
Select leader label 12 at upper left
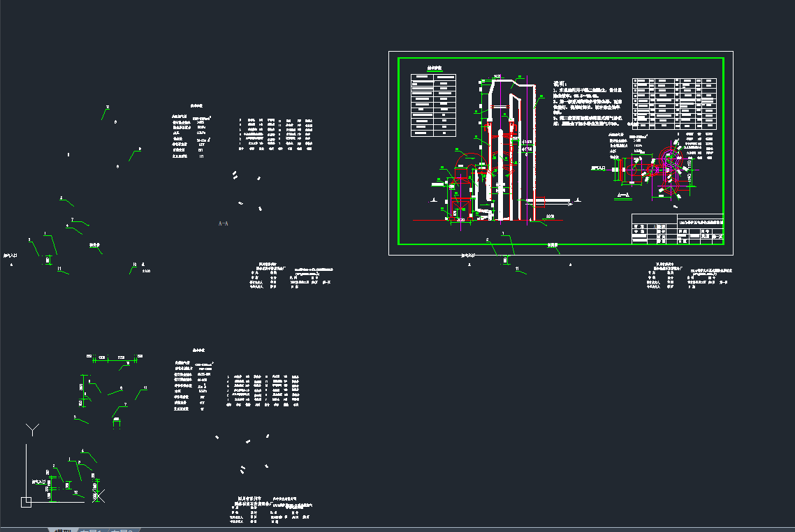click(107, 108)
